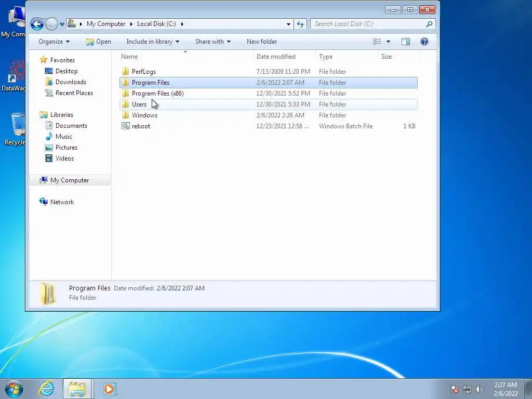Open recent locations dropdown next to Forward

point(62,24)
